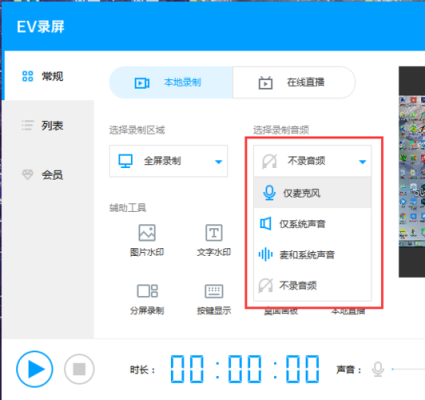This screenshot has height=400, width=425.
Task: Click the microphone icon beside 声音
Action: 378,369
